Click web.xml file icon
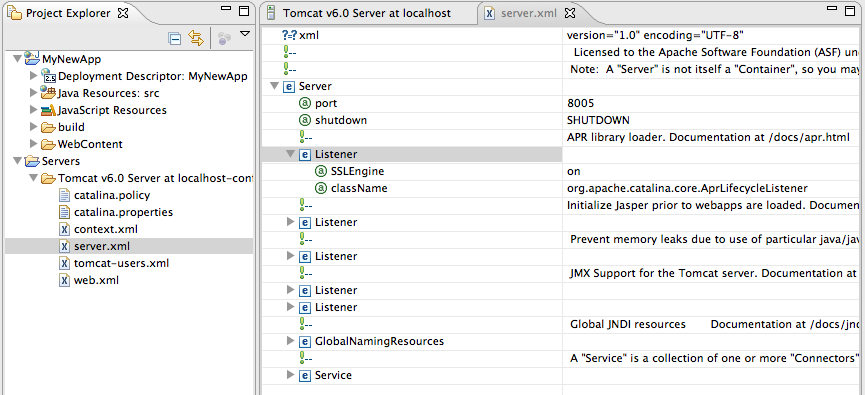Viewport: 865px width, 395px height. (65, 281)
